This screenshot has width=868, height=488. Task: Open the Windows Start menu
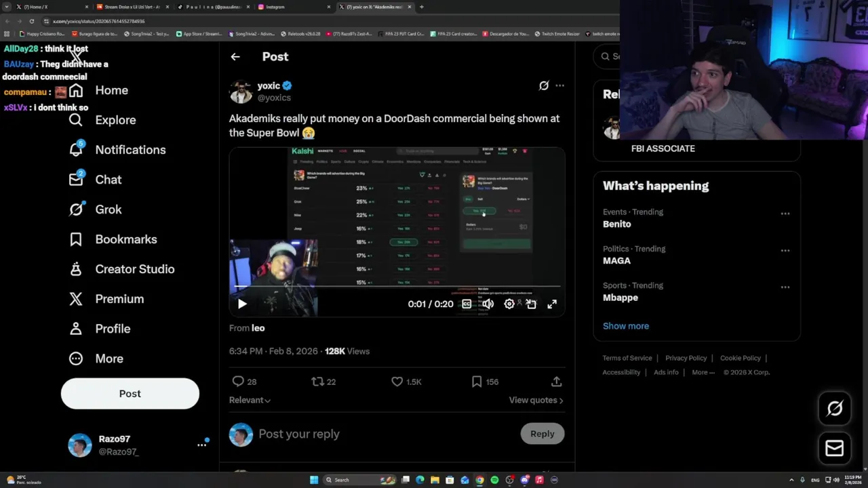[314, 480]
